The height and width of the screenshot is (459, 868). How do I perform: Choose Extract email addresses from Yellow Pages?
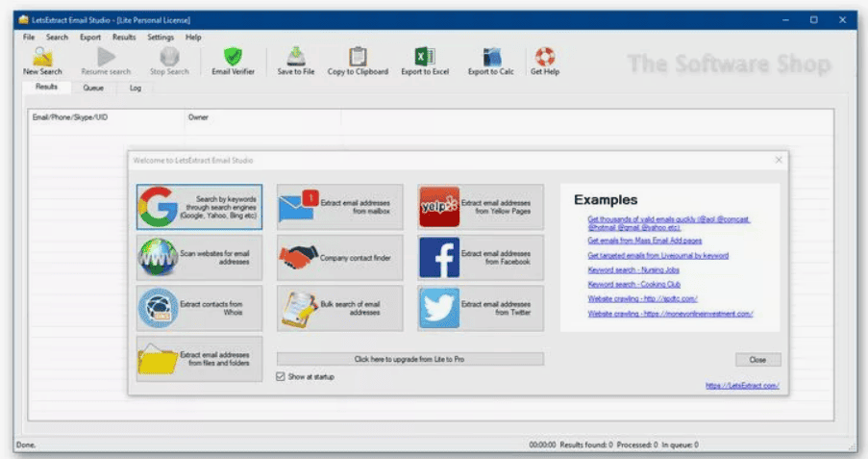point(481,207)
